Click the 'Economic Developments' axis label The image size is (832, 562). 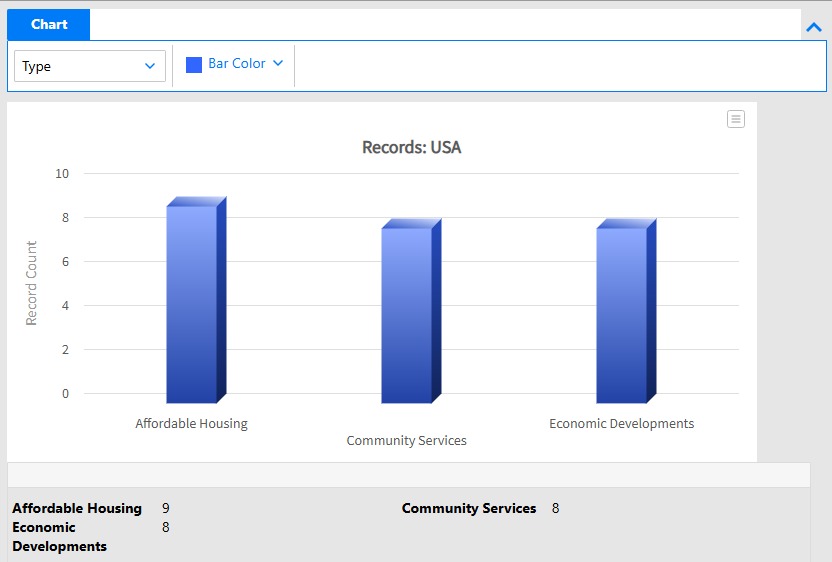click(x=621, y=423)
